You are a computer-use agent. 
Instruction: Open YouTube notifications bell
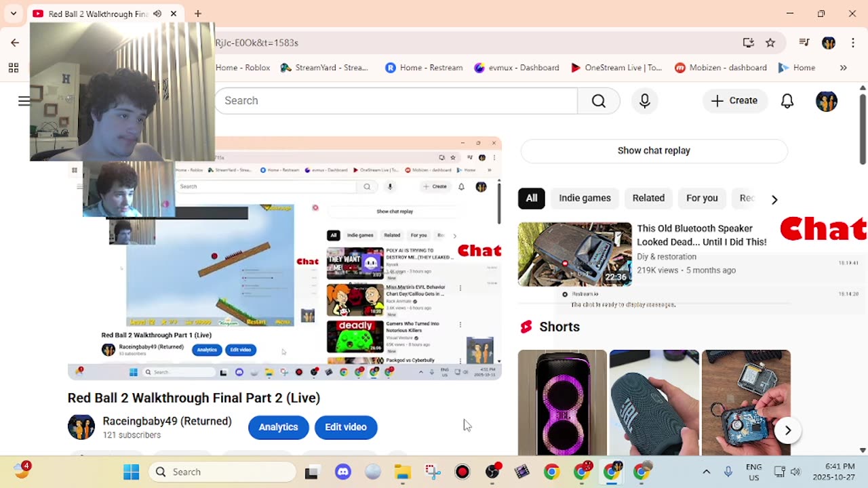click(x=787, y=100)
